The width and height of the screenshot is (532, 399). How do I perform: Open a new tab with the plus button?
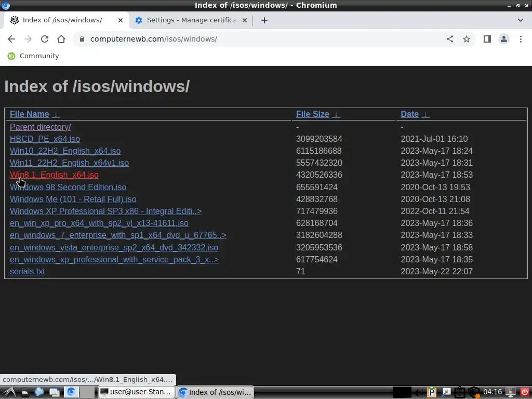264,20
